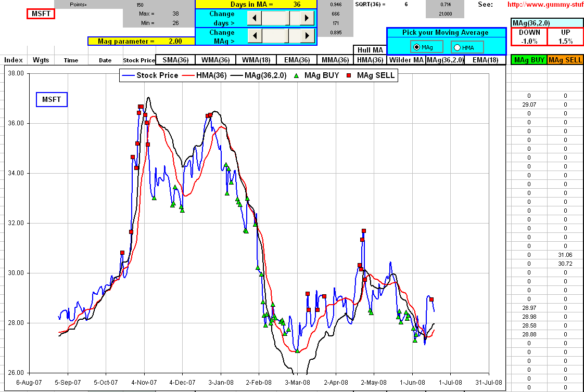Click the Index column header
Screen dimensions: 584x392
coord(14,60)
